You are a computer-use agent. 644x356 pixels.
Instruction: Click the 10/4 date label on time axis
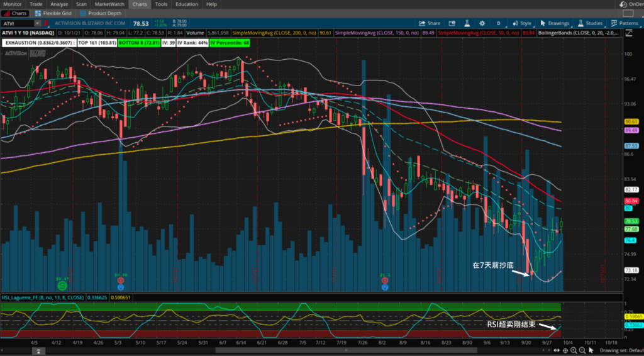pyautogui.click(x=568, y=342)
